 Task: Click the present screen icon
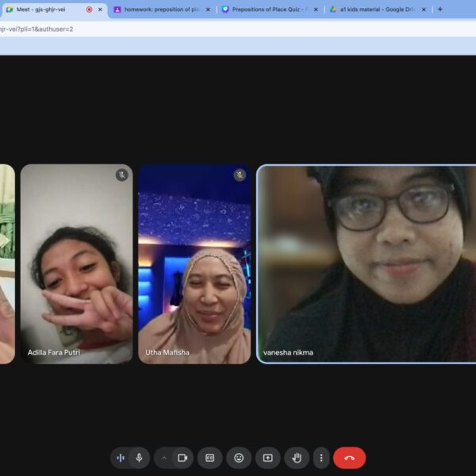(268, 458)
